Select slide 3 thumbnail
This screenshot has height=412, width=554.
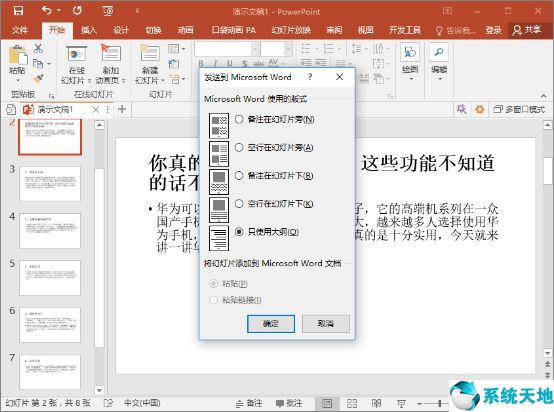(x=50, y=184)
